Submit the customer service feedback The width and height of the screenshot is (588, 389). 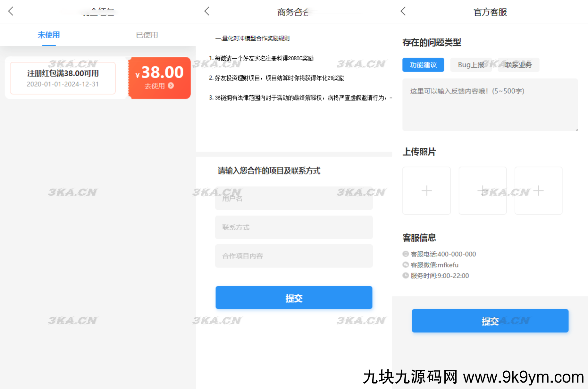(490, 321)
